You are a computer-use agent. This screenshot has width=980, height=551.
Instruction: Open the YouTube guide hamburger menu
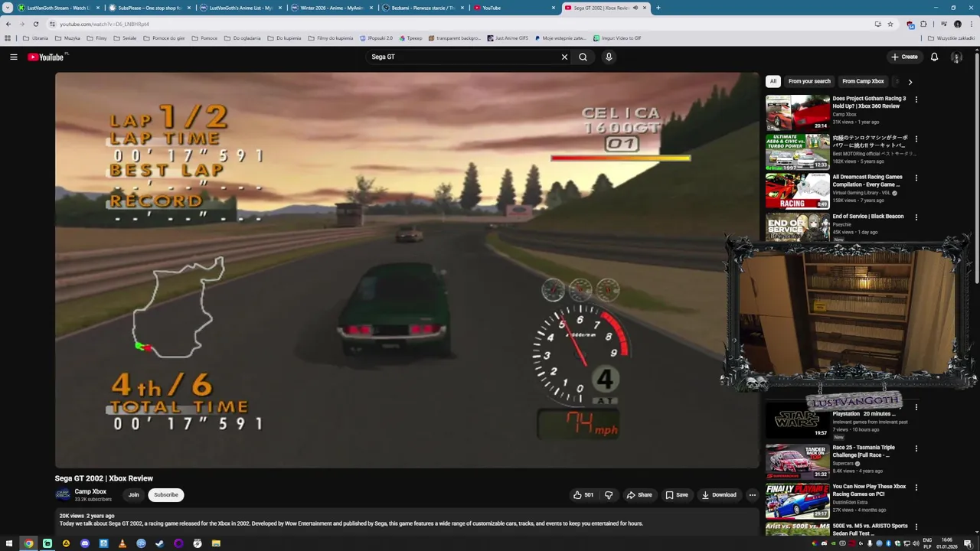point(13,57)
